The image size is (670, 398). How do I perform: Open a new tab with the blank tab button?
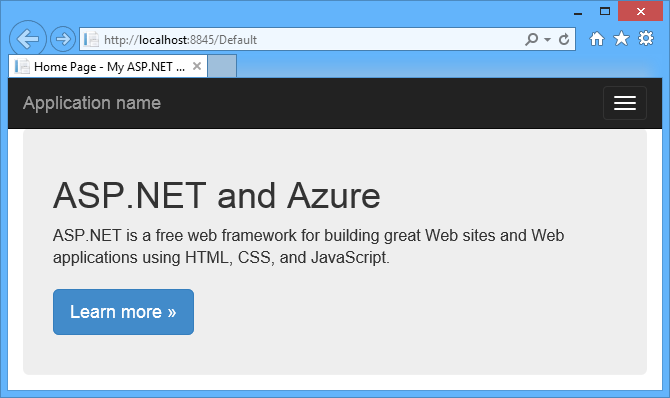(x=222, y=66)
